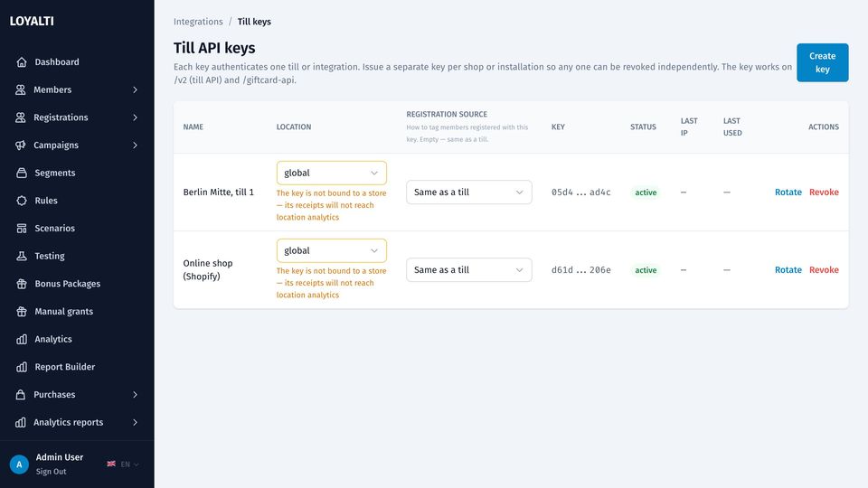Open registration source dropdown for Online shop
This screenshot has height=488, width=868.
[469, 269]
